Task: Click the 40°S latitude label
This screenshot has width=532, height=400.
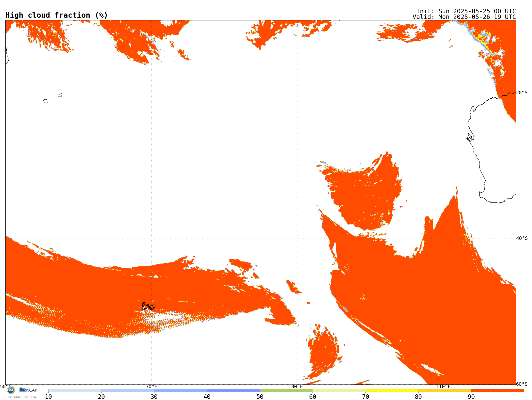Action: coord(522,238)
